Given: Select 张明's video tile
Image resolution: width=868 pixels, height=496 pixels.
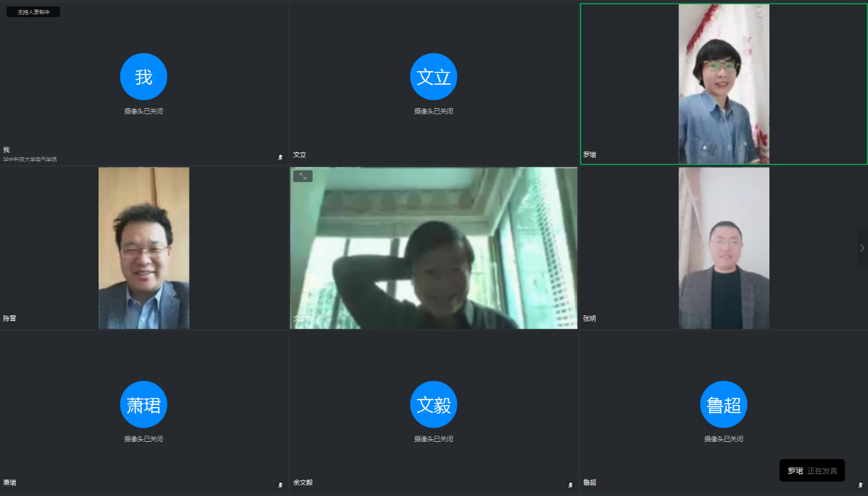Looking at the screenshot, I should tap(724, 248).
